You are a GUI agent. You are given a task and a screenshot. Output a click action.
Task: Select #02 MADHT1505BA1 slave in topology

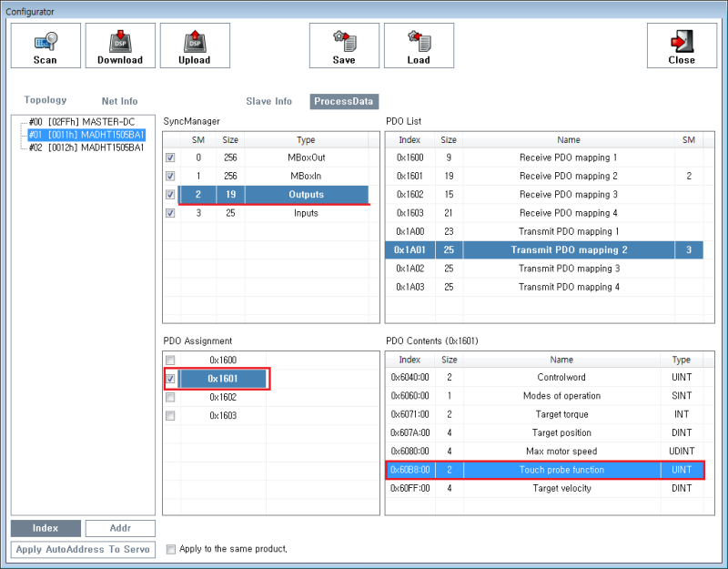[x=86, y=147]
